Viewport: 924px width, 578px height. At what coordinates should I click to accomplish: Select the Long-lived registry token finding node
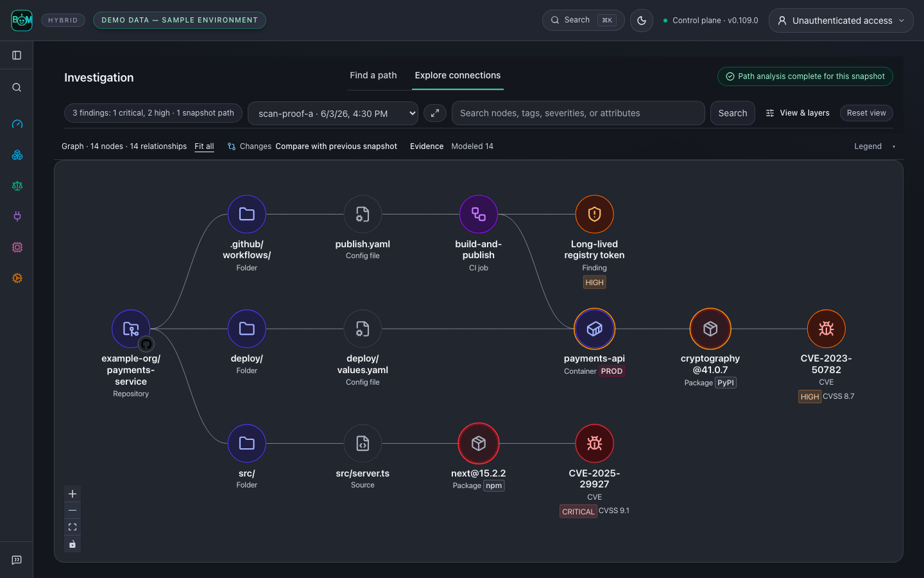click(x=594, y=214)
